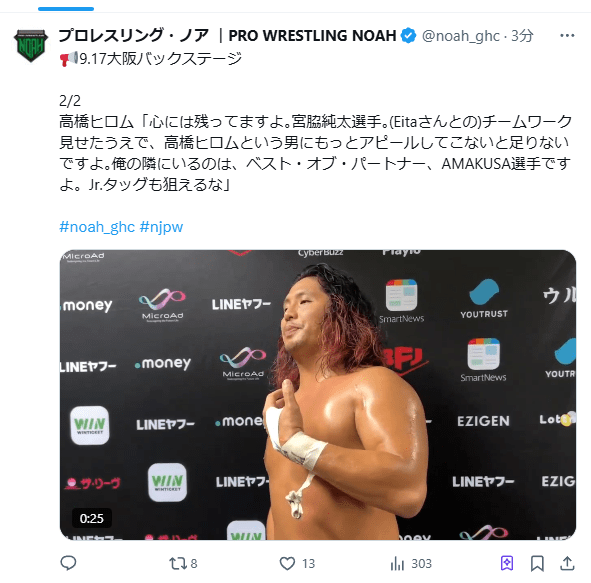The width and height of the screenshot is (591, 583).
Task: Select the active tab with blue underline
Action: tap(66, 9)
